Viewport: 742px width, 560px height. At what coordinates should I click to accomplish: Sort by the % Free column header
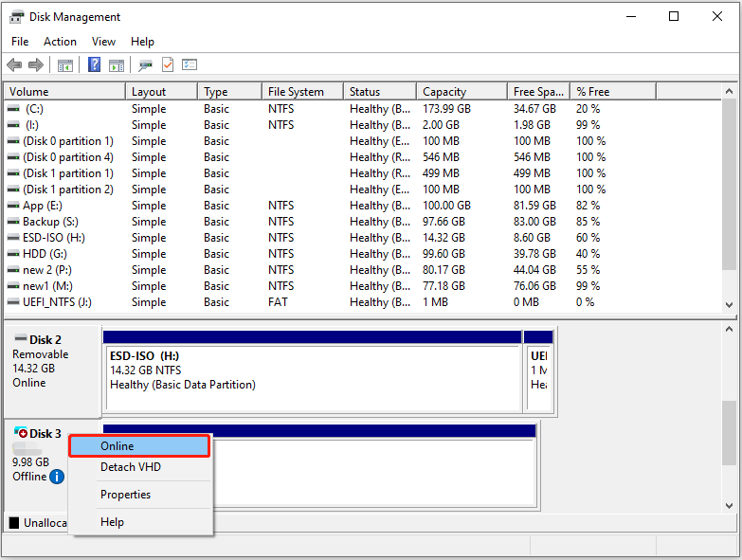pyautogui.click(x=613, y=91)
